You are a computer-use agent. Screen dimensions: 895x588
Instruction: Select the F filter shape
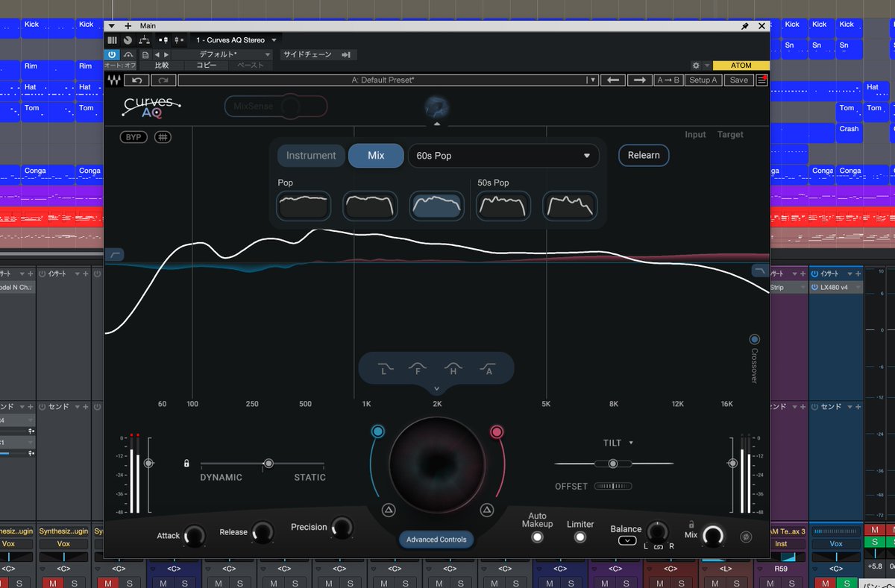(418, 367)
